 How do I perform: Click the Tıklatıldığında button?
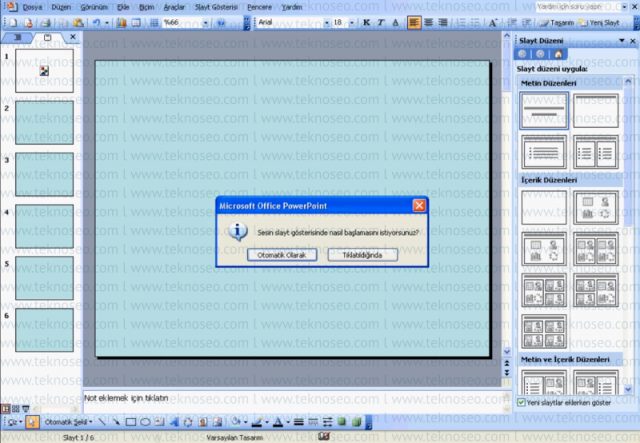[x=362, y=255]
